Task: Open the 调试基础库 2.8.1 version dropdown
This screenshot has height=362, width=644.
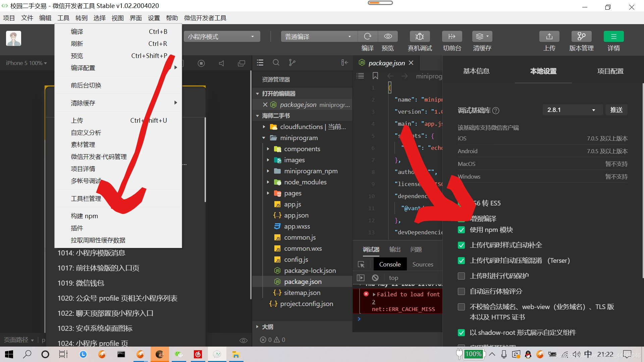Action: (x=572, y=110)
